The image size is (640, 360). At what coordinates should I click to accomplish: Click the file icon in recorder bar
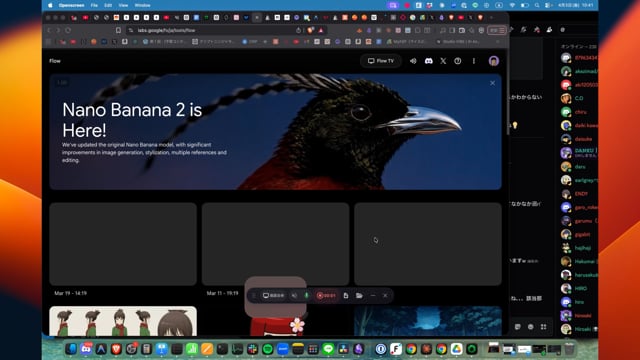pyautogui.click(x=346, y=296)
